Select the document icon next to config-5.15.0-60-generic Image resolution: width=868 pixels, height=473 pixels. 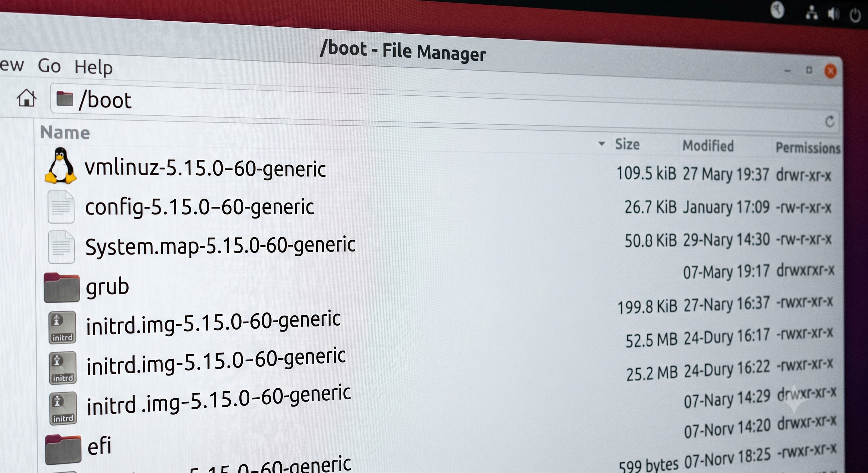pyautogui.click(x=61, y=207)
